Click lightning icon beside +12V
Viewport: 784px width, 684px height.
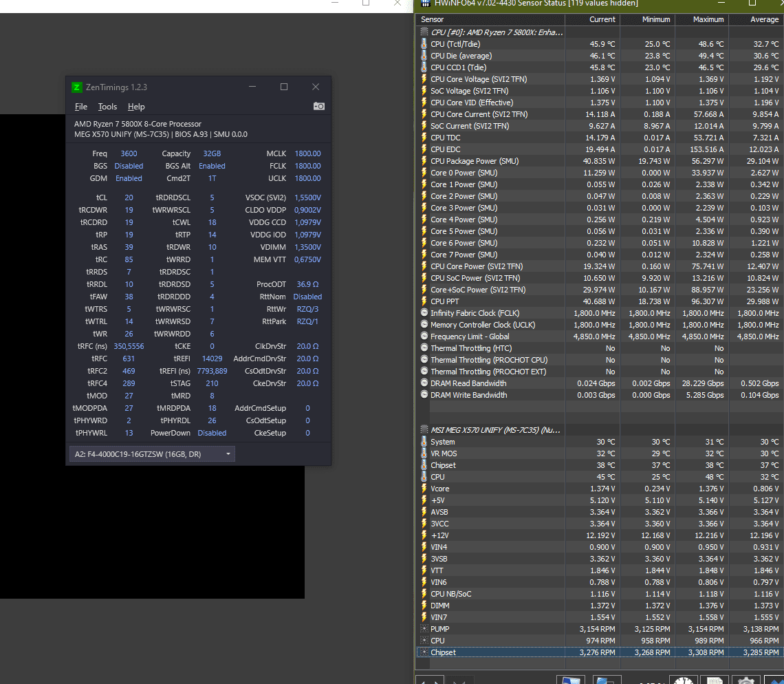click(424, 535)
